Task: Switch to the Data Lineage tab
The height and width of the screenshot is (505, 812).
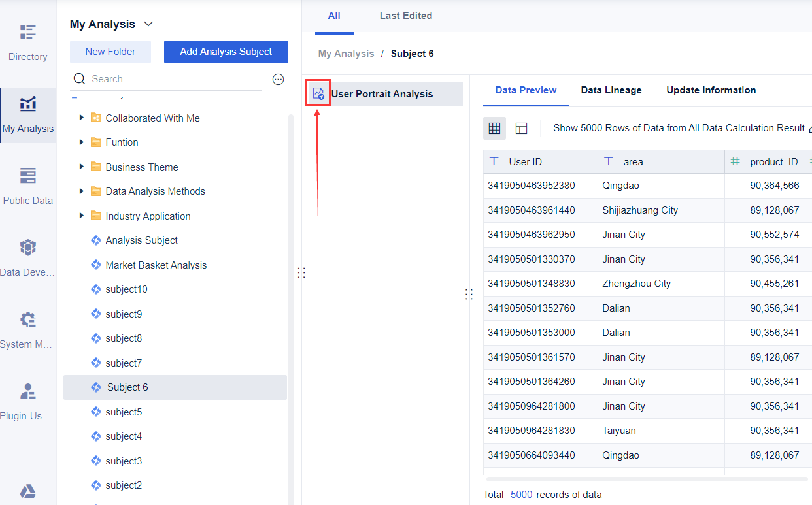Action: 611,90
